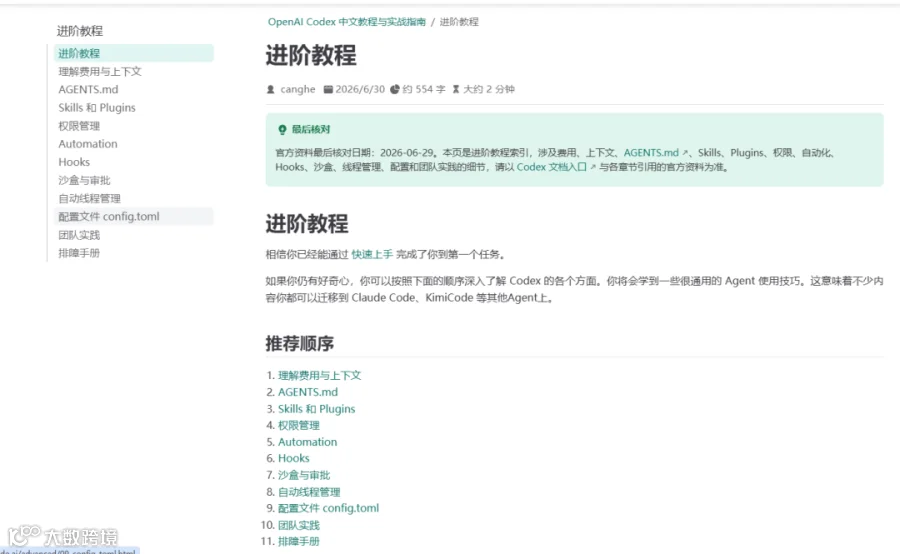This screenshot has width=900, height=554.
Task: Open 进阶教程 item in the sidebar
Action: click(x=134, y=53)
